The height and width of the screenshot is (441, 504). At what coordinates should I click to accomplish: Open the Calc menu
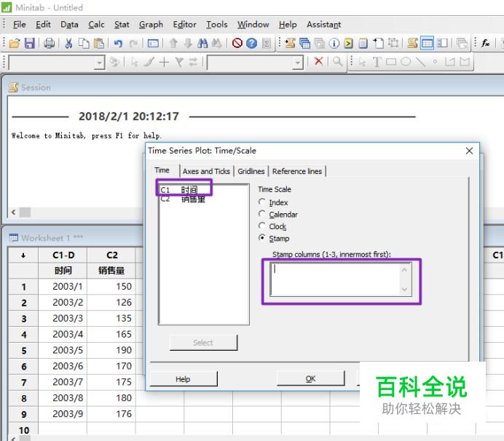[x=96, y=25]
